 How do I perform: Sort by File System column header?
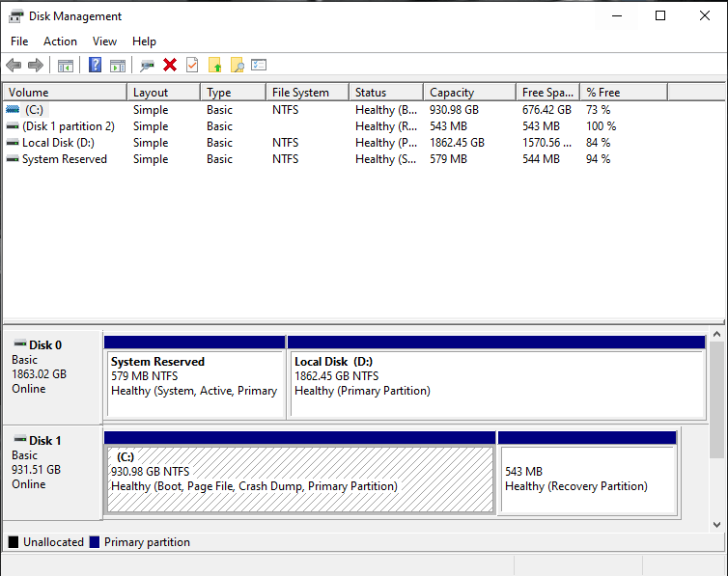pyautogui.click(x=308, y=93)
